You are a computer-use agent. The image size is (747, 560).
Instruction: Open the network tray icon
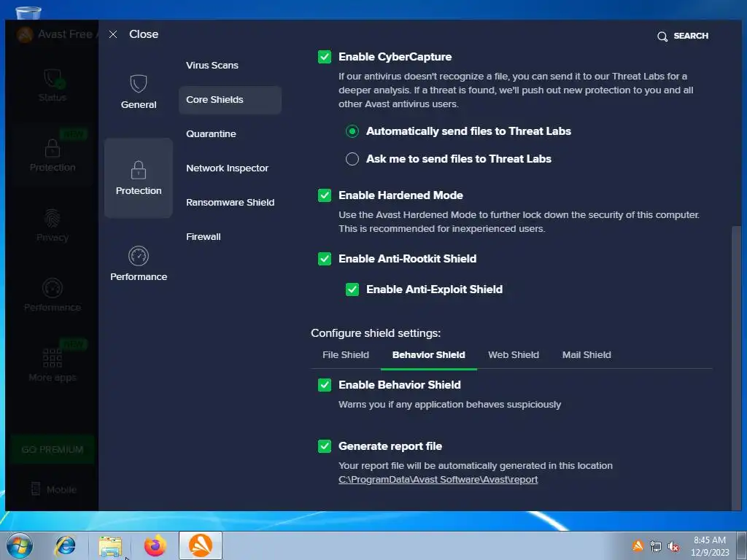656,546
